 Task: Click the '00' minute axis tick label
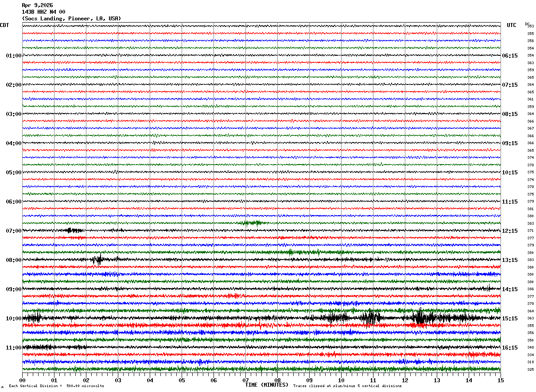coord(22,380)
